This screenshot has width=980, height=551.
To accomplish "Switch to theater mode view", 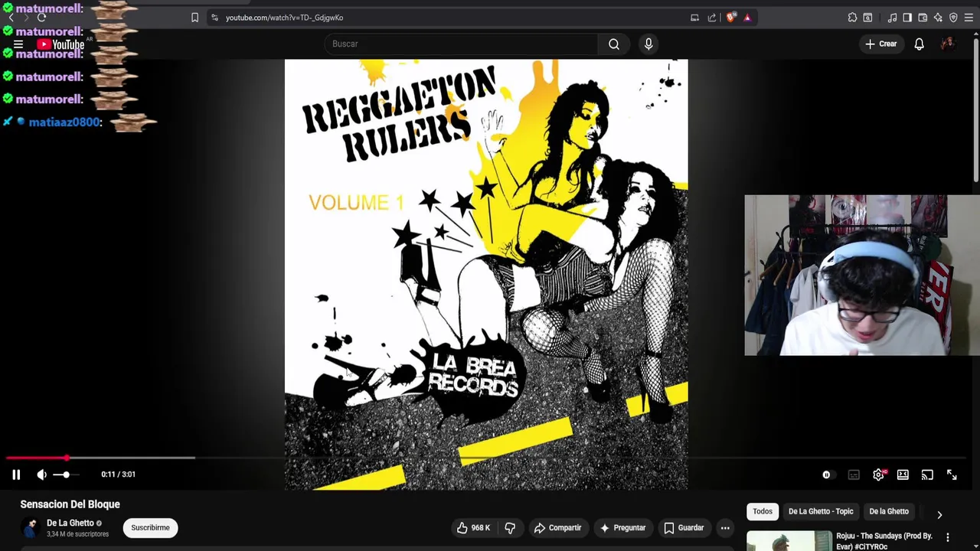I will 903,475.
